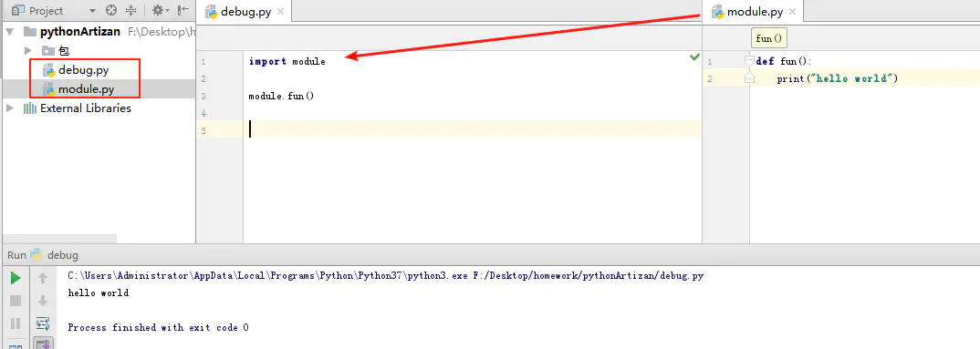Hide the Project tool window with the hide icon
980x349 pixels.
(x=183, y=10)
